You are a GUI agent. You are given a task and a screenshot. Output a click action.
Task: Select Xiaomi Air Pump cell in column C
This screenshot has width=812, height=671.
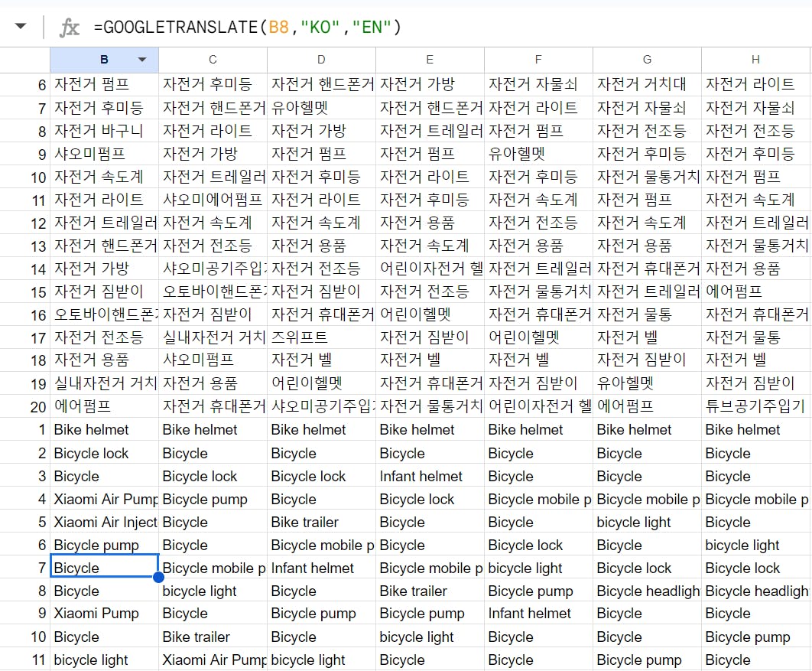point(213,660)
